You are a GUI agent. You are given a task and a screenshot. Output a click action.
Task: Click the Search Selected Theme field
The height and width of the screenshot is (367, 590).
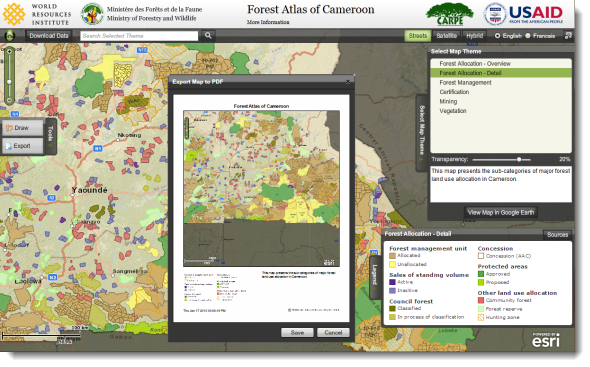[139, 36]
